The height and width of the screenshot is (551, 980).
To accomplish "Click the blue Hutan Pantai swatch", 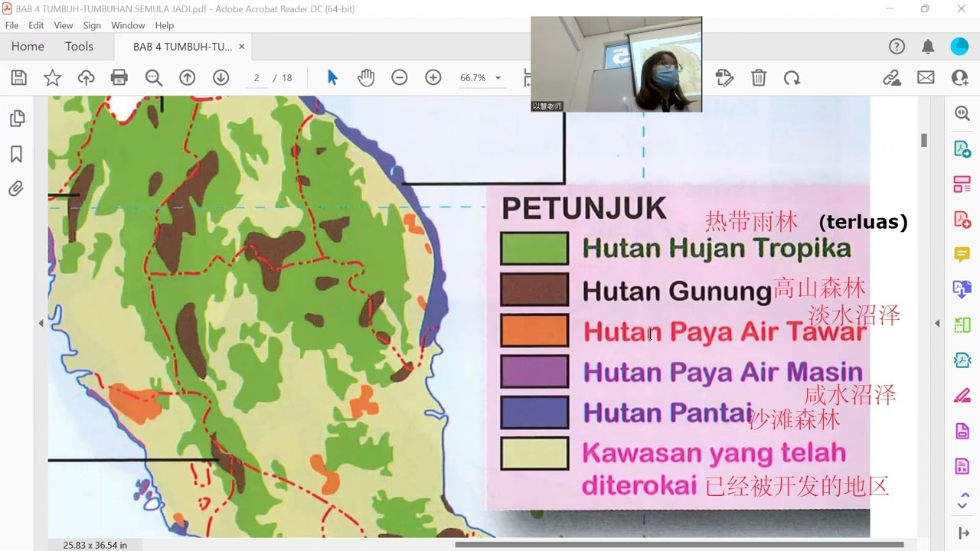I will point(534,412).
